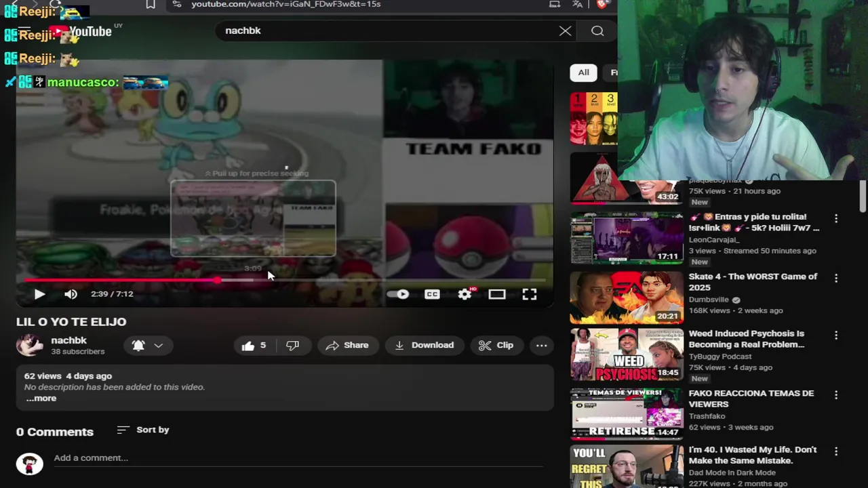Open Sort by comments menu

142,430
